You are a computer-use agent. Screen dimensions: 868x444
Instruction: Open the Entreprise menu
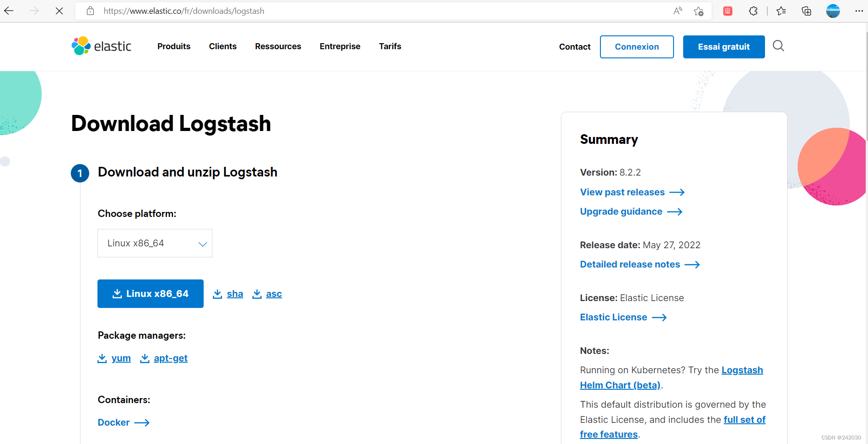point(340,46)
